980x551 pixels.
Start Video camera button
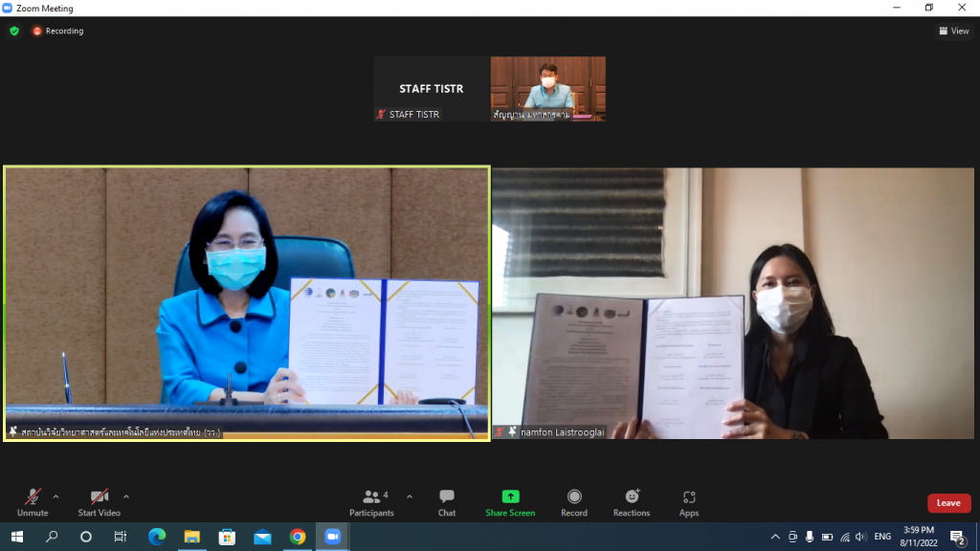click(99, 502)
